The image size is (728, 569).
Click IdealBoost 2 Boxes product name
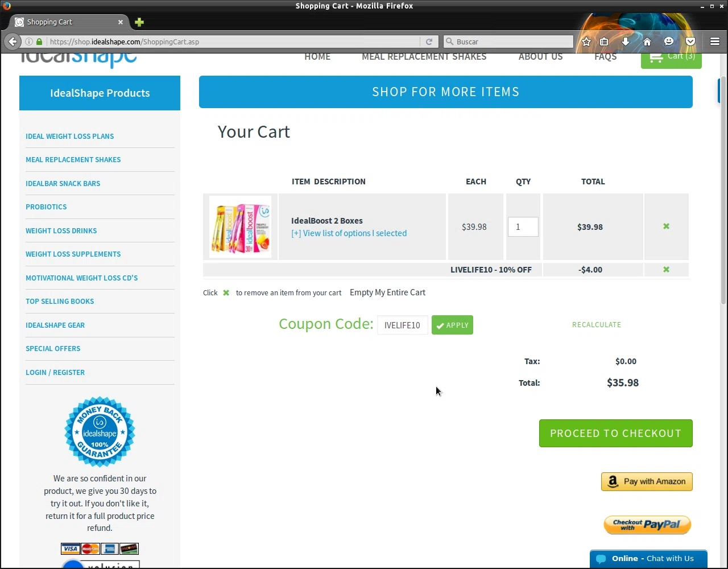click(x=326, y=221)
